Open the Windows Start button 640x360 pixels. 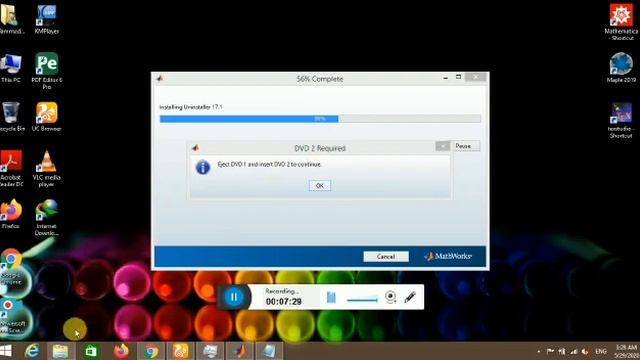point(6,351)
